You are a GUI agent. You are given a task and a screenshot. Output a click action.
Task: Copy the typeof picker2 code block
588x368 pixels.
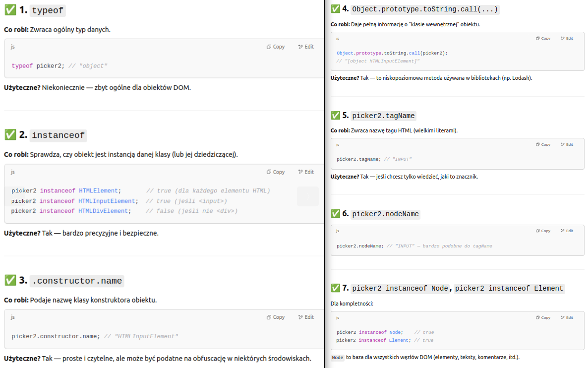pyautogui.click(x=276, y=47)
